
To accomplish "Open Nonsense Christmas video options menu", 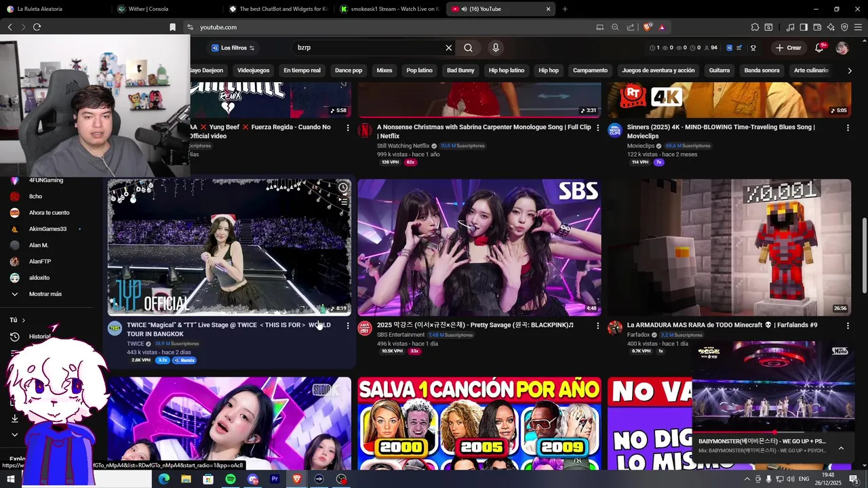I will click(597, 128).
